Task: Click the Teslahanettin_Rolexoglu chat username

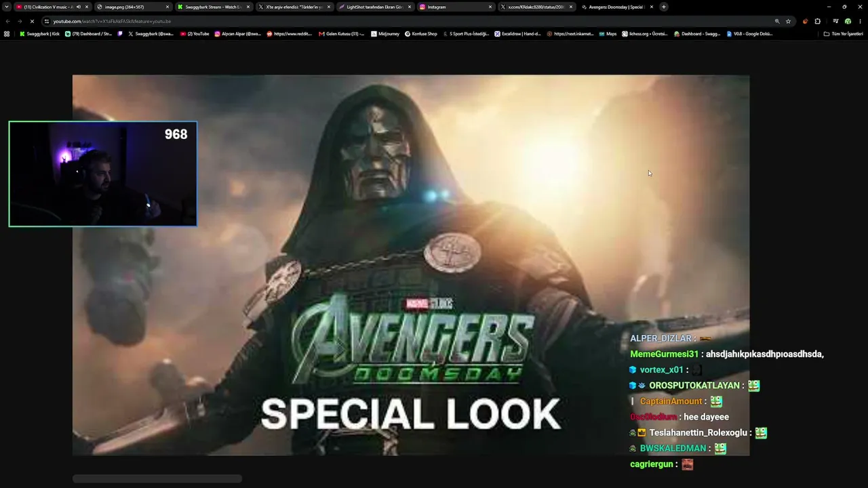Action: pos(698,432)
